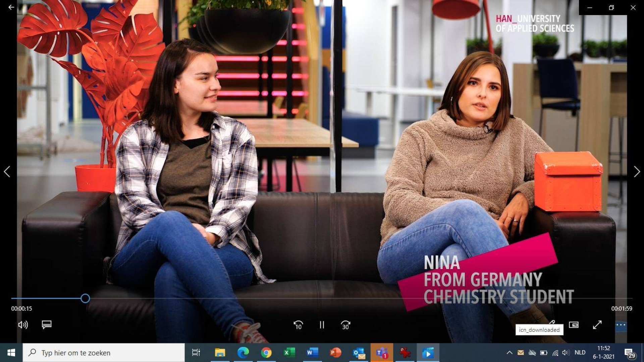Check battery status in tray
Screen dimensions: 644x362
tap(544, 353)
